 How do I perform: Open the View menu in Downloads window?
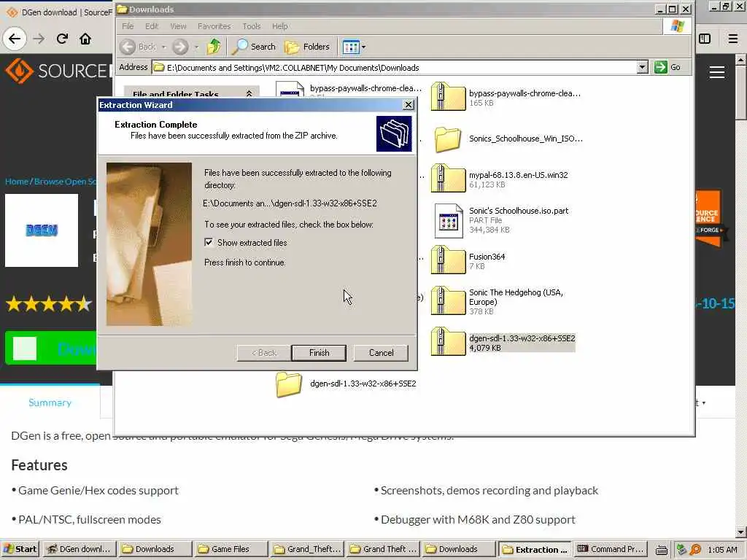(x=178, y=26)
